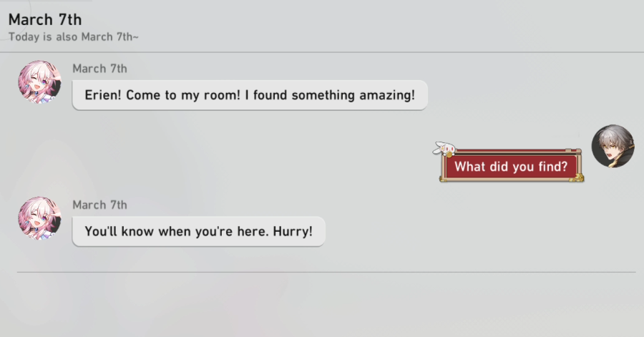Viewport: 644px width, 337px height.
Task: Click the divider line below last message
Action: [x=326, y=272]
